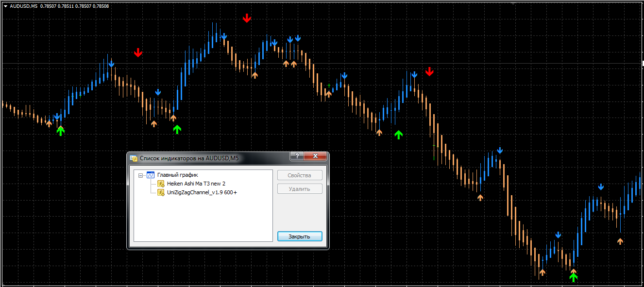Click the indicator list dialog title icon
This screenshot has width=644, height=287.
(134, 158)
